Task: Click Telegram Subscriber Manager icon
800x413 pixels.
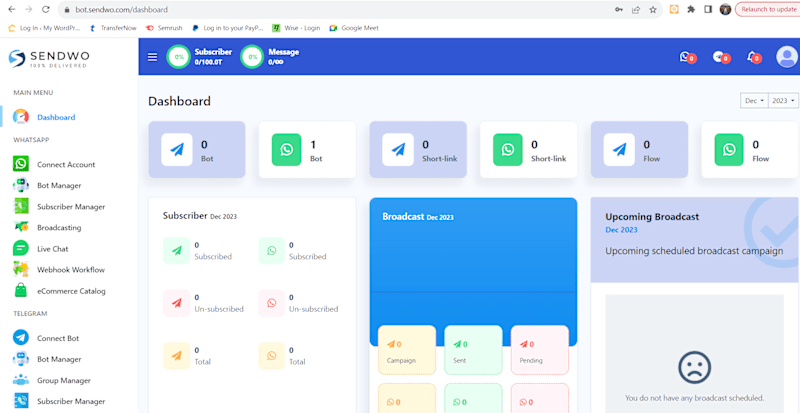Action: tap(21, 401)
